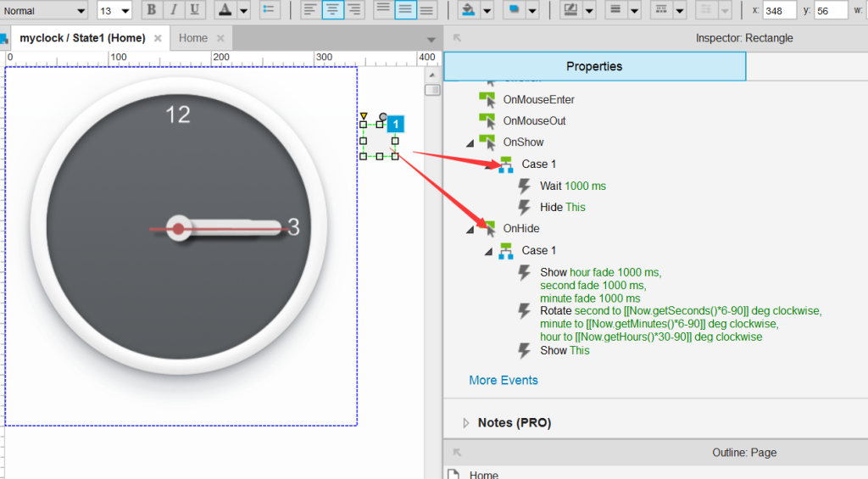Toggle underline text formatting

(194, 10)
